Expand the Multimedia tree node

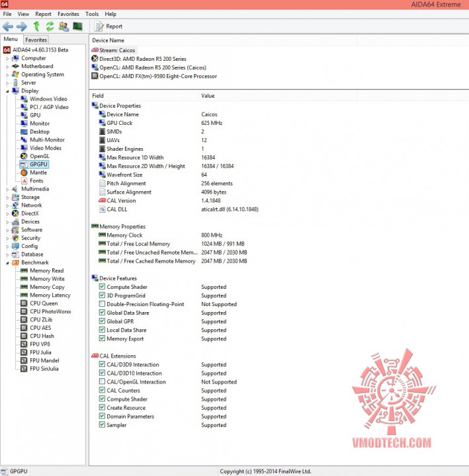pyautogui.click(x=7, y=190)
